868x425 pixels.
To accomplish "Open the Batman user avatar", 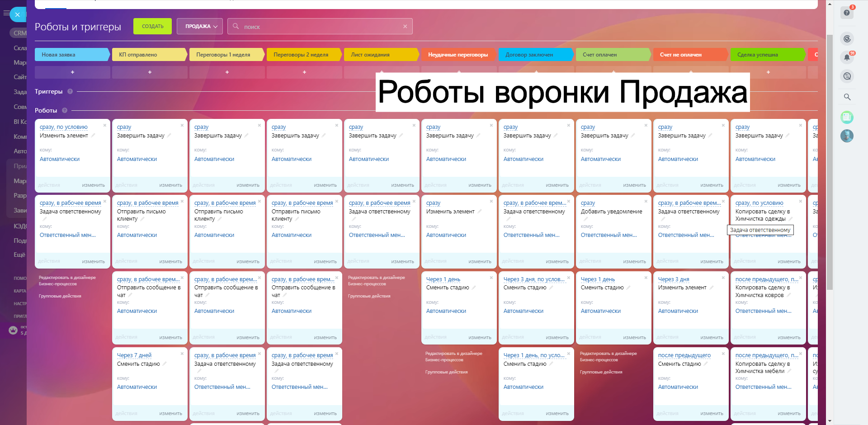I will tap(847, 136).
